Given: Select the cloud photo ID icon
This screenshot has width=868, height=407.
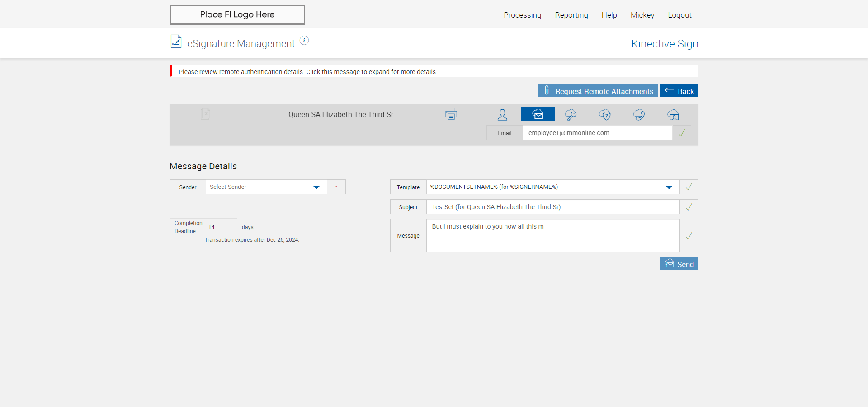Looking at the screenshot, I should pos(673,115).
